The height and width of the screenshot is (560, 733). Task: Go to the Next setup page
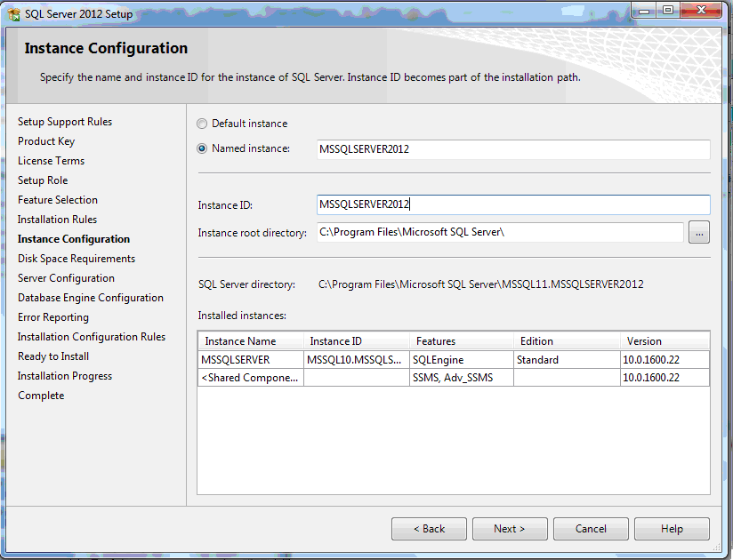[510, 529]
